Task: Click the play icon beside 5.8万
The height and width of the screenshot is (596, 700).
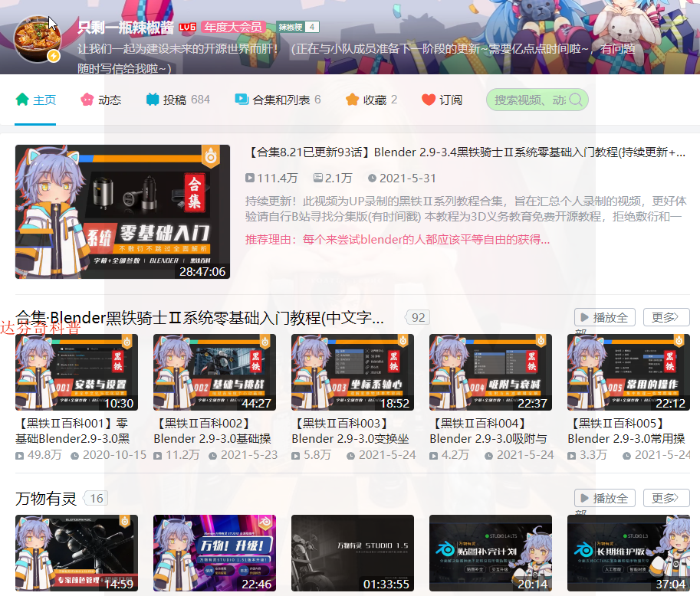Action: click(x=295, y=456)
